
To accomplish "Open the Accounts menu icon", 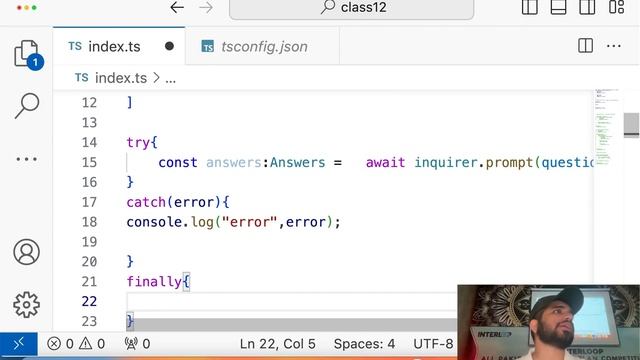I will (27, 252).
